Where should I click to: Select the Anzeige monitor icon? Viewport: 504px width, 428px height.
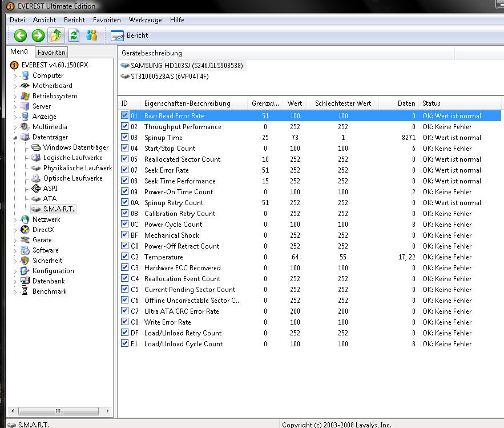[x=25, y=117]
